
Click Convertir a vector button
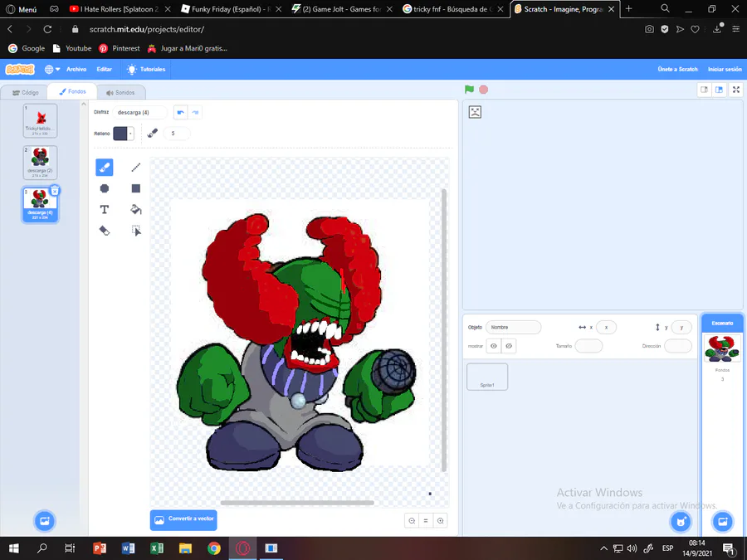(x=183, y=520)
